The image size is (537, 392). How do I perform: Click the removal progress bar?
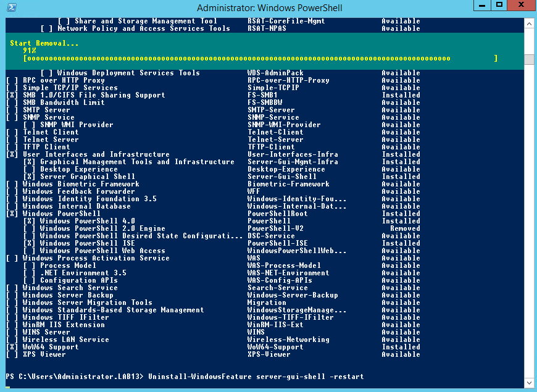point(260,58)
